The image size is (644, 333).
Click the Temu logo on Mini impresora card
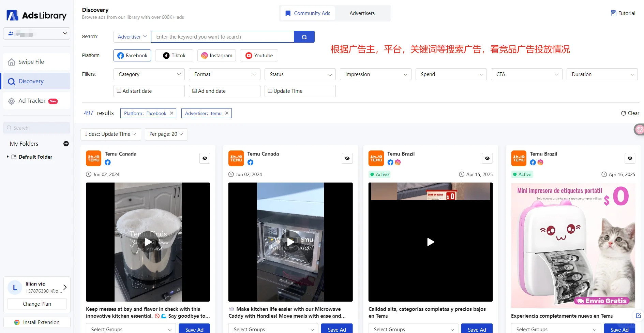pyautogui.click(x=519, y=158)
